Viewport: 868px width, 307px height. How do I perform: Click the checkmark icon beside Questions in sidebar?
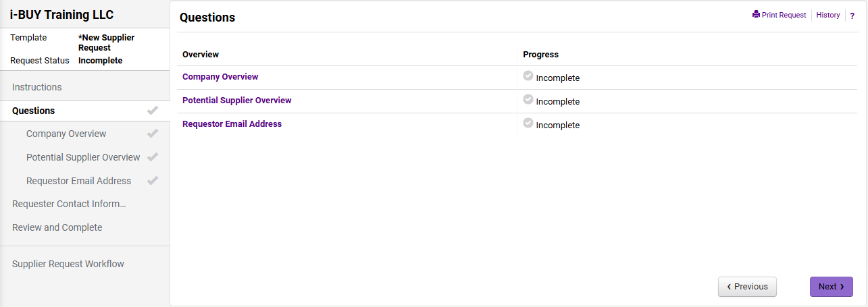coord(153,111)
